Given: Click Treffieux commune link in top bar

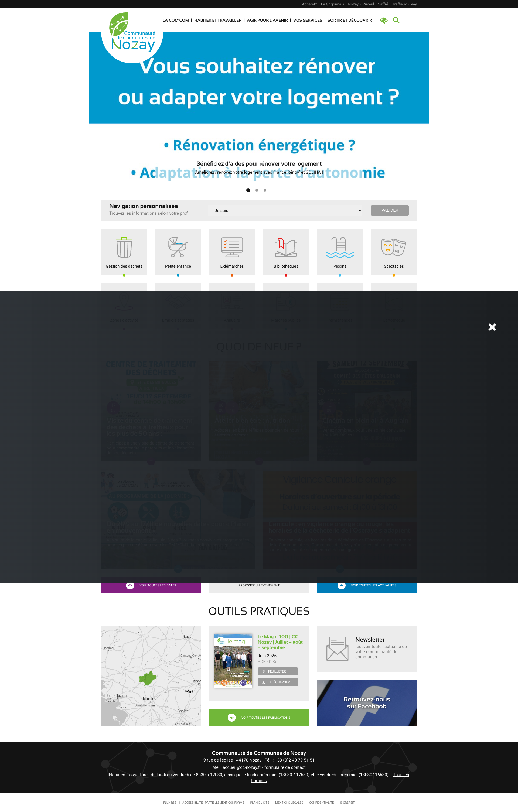Looking at the screenshot, I should [x=399, y=4].
